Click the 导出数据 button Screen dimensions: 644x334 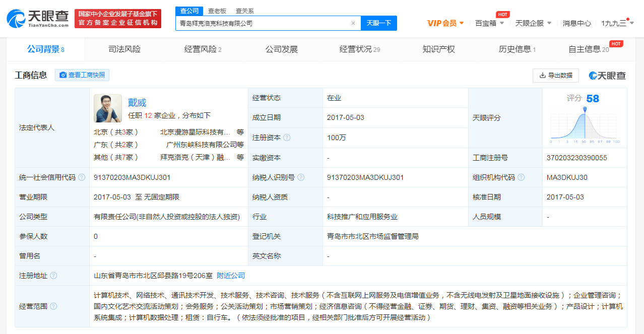[x=556, y=76]
